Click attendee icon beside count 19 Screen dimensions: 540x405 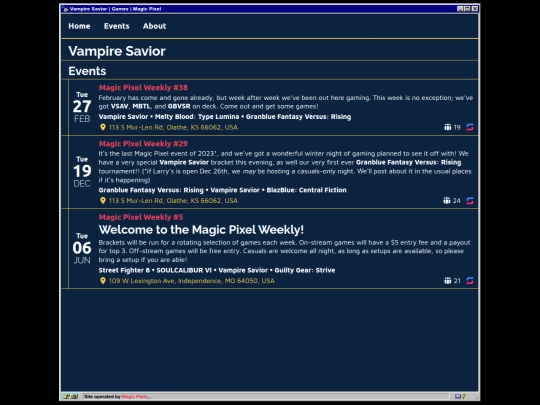point(447,127)
